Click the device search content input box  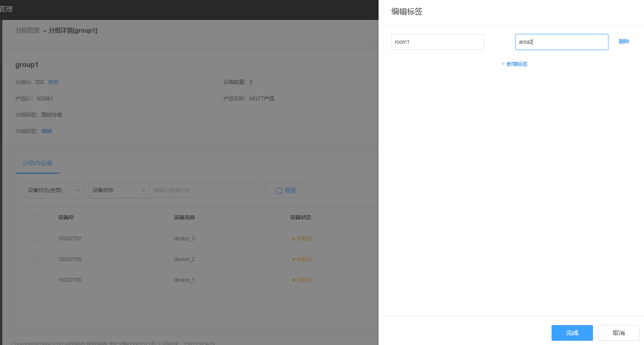pyautogui.click(x=205, y=190)
